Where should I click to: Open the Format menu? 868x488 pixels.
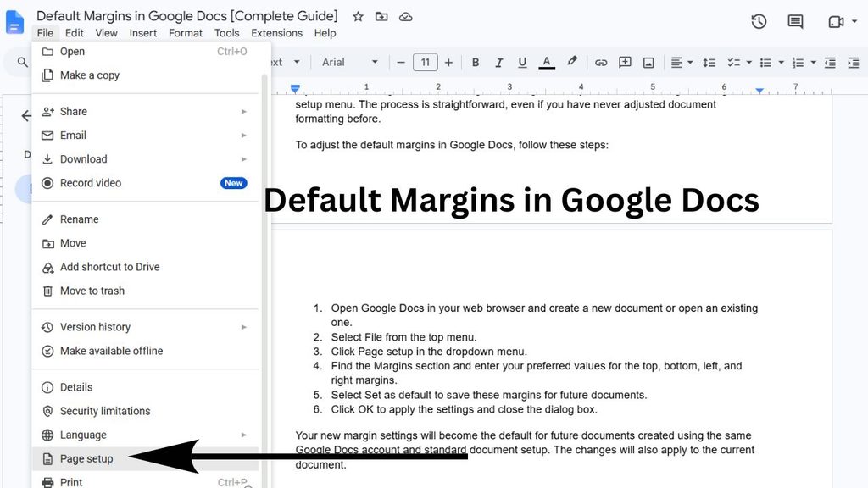click(x=186, y=33)
